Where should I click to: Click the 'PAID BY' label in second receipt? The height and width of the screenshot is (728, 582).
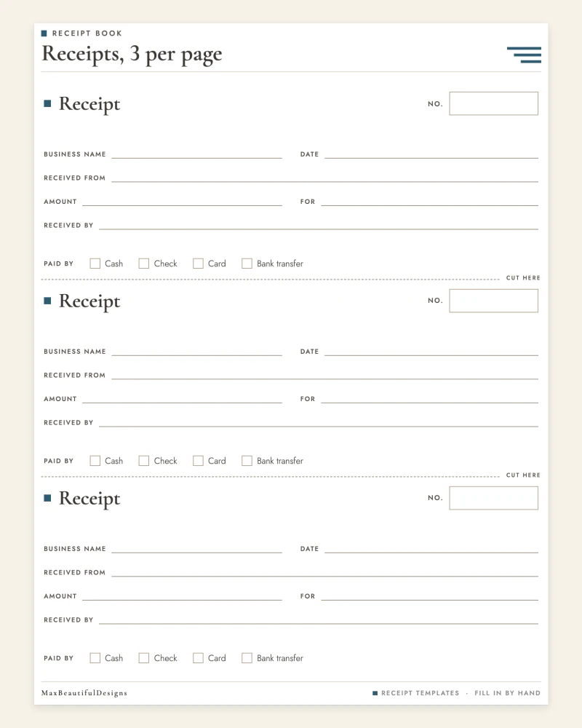58,461
